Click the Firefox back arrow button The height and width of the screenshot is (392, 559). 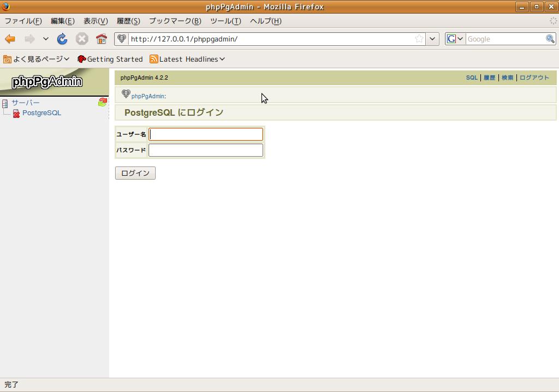click(x=10, y=39)
